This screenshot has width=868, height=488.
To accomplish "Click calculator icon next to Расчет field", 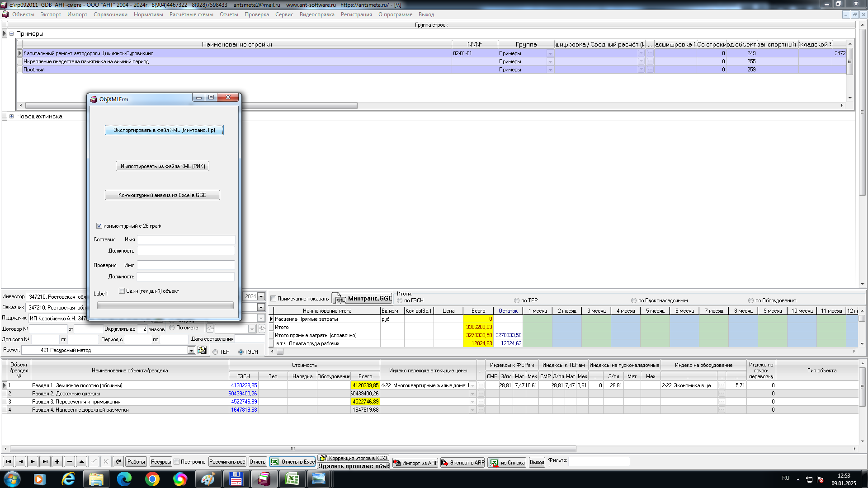I will click(x=202, y=350).
